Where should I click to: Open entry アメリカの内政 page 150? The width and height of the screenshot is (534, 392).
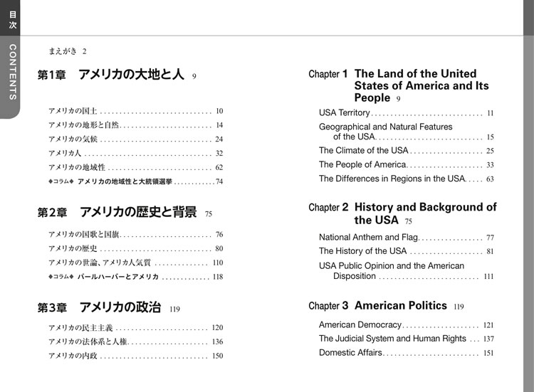135,356
